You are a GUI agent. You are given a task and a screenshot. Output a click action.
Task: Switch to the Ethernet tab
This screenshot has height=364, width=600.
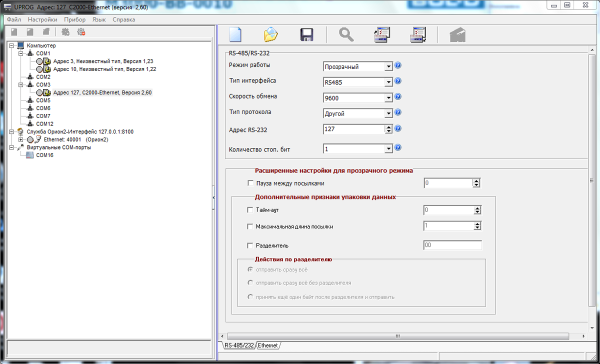pos(267,345)
